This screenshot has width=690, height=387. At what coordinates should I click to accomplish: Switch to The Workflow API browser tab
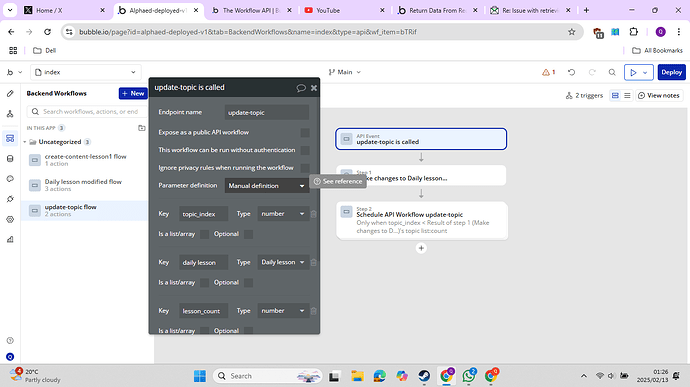coord(251,10)
